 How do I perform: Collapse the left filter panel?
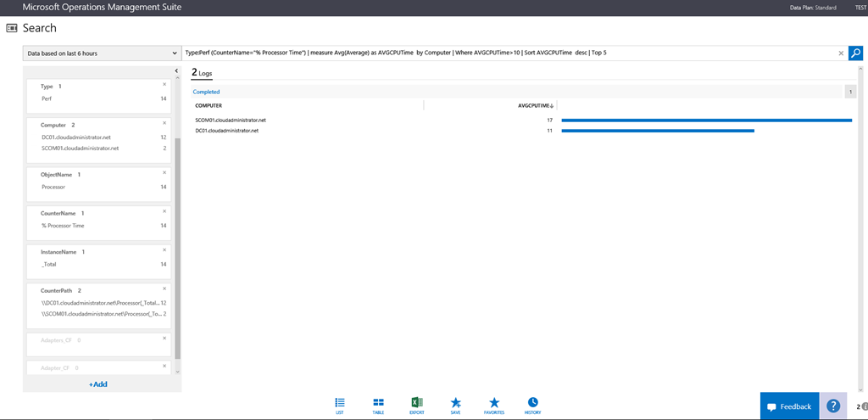click(175, 71)
